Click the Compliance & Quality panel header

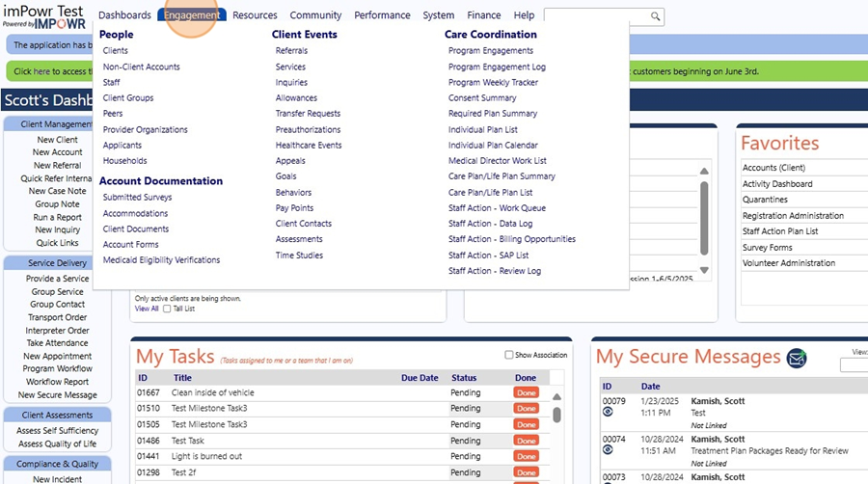coord(57,464)
